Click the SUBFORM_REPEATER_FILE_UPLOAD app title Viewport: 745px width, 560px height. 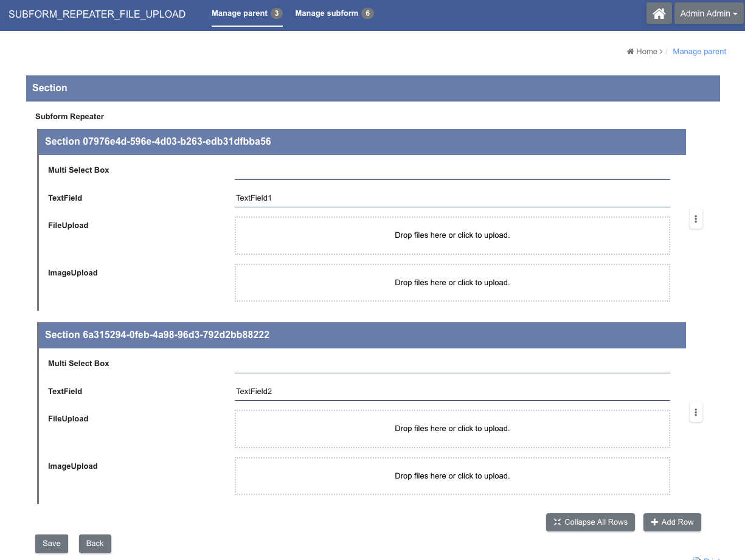click(x=97, y=14)
